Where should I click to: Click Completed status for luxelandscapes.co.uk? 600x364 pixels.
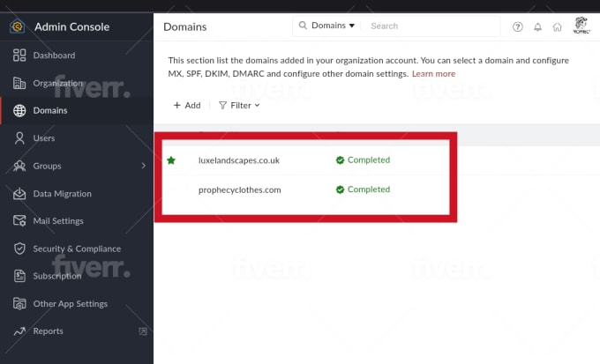(x=369, y=160)
